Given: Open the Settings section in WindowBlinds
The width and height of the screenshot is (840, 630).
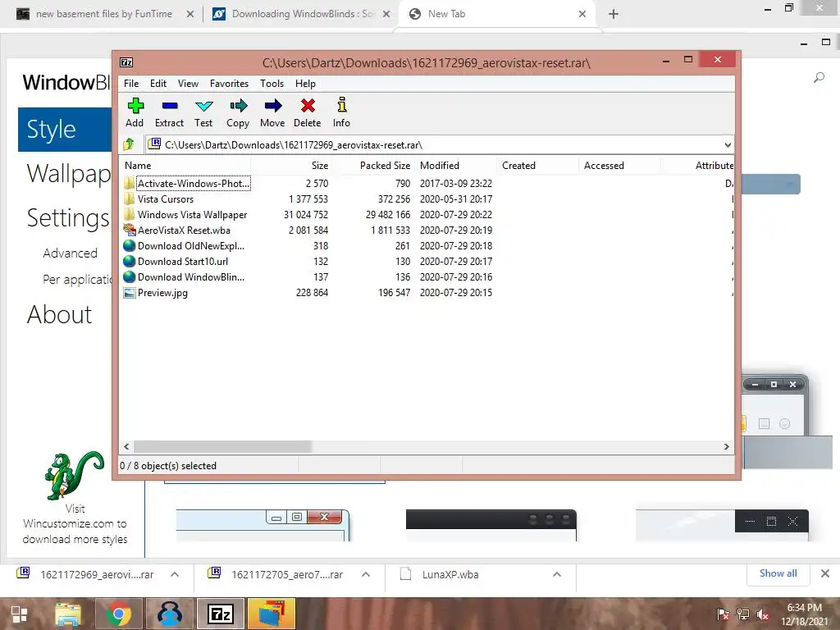Looking at the screenshot, I should point(68,218).
